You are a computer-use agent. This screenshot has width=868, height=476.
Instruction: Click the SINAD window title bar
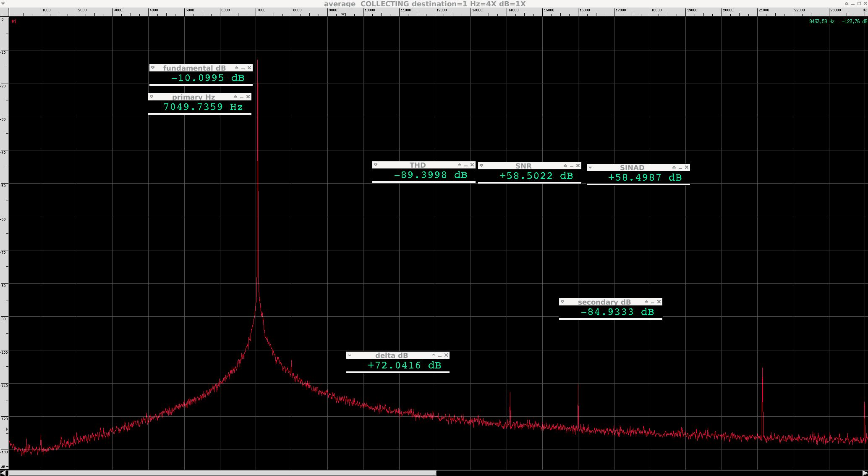632,167
